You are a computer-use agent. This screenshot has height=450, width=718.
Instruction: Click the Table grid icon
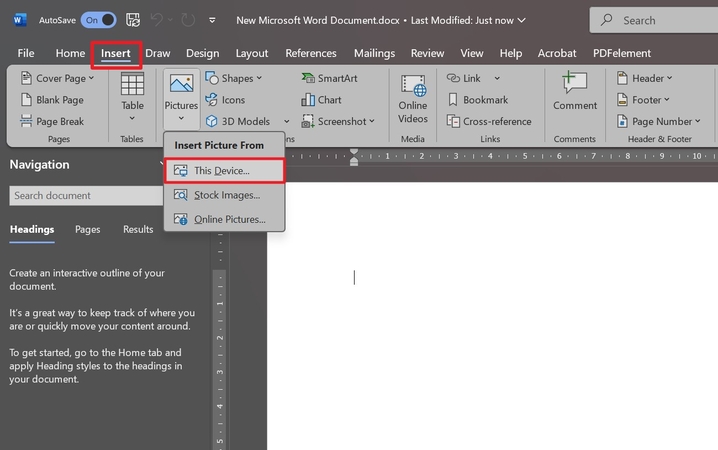tap(132, 84)
